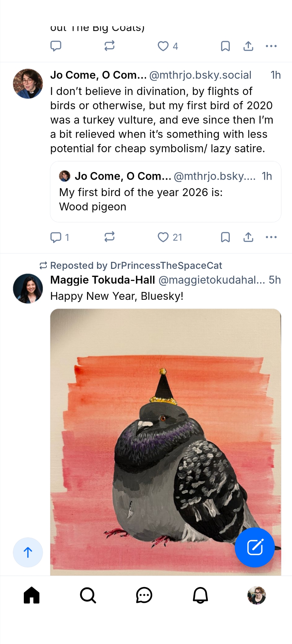Repost the top partially visible post
This screenshot has height=644, width=292.
(110, 46)
